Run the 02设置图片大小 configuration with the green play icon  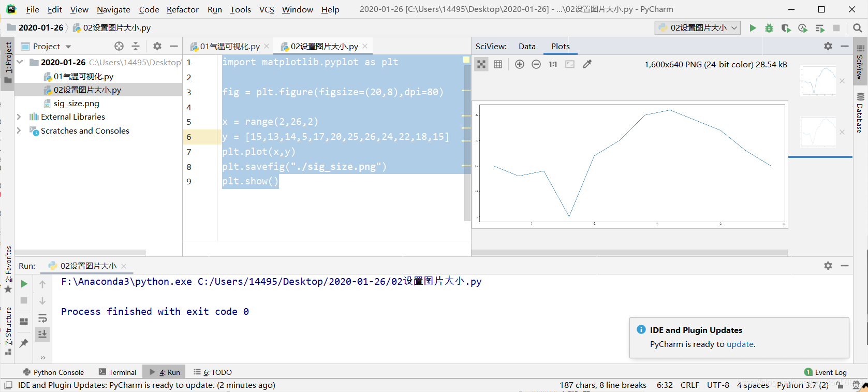click(753, 28)
